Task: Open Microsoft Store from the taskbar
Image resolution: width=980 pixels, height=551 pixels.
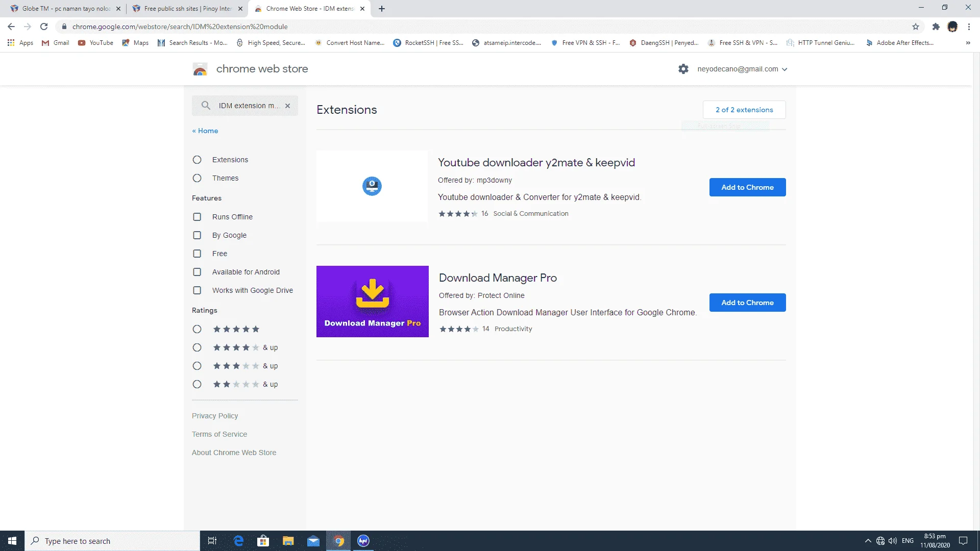Action: [263, 541]
